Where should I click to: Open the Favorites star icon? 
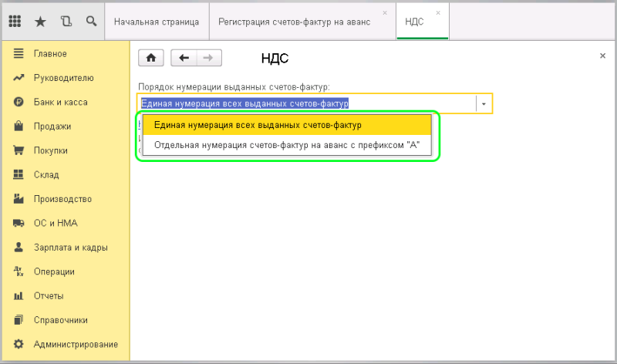coord(40,22)
